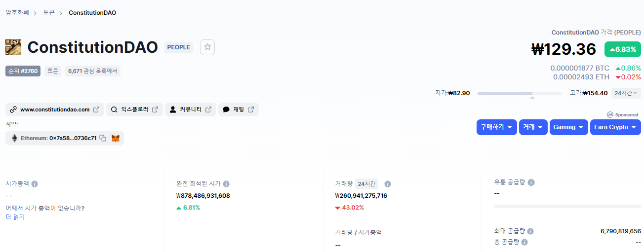Go to 암호화폐 breadcrumb
This screenshot has width=644, height=252.
click(x=17, y=13)
